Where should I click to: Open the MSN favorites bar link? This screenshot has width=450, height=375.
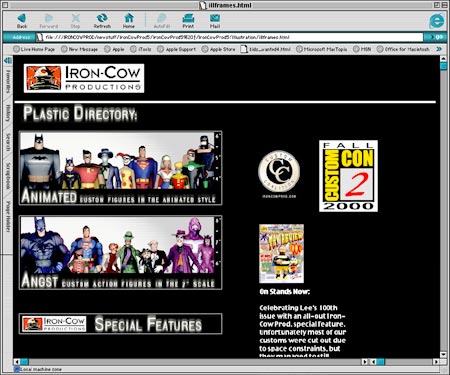pyautogui.click(x=362, y=49)
